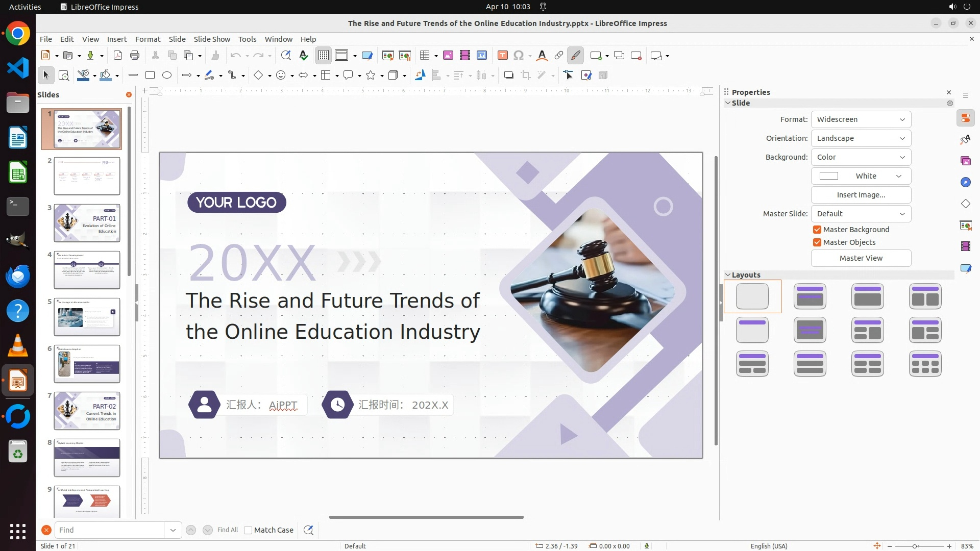The image size is (980, 551).
Task: Click the Display Grid toolbar icon
Action: (x=324, y=56)
